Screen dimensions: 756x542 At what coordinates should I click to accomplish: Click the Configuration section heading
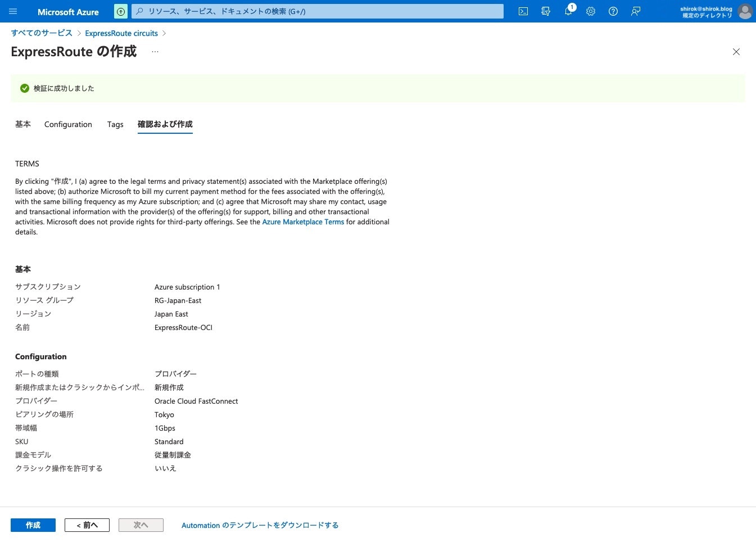pyautogui.click(x=40, y=356)
